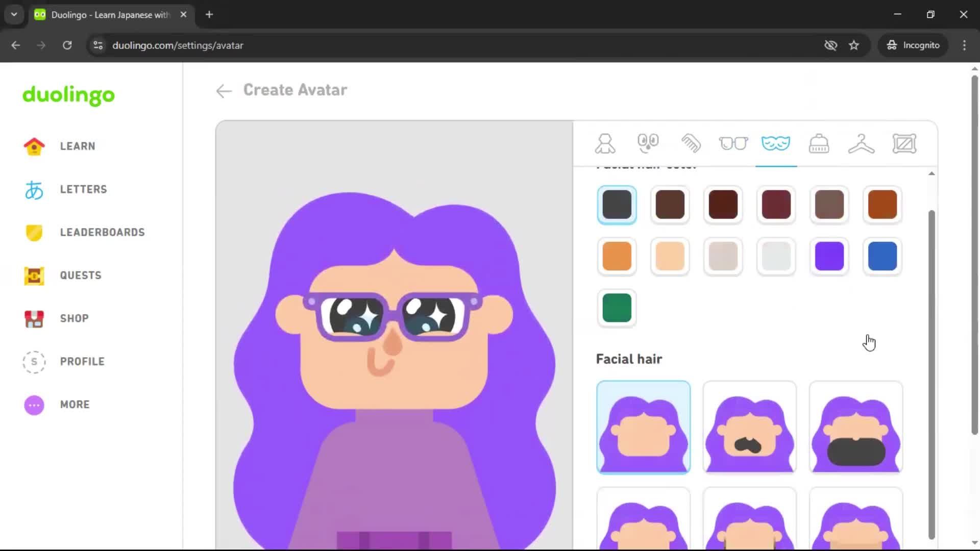Switch to the hair tab with comb icon
Screen dimensions: 980x551
[x=691, y=143]
